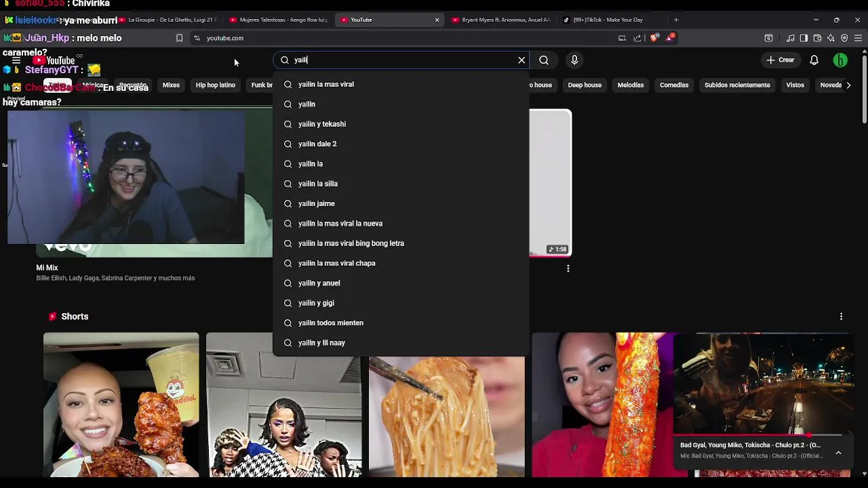Open the Brave Shields lion icon
The image size is (868, 488).
(x=654, y=38)
